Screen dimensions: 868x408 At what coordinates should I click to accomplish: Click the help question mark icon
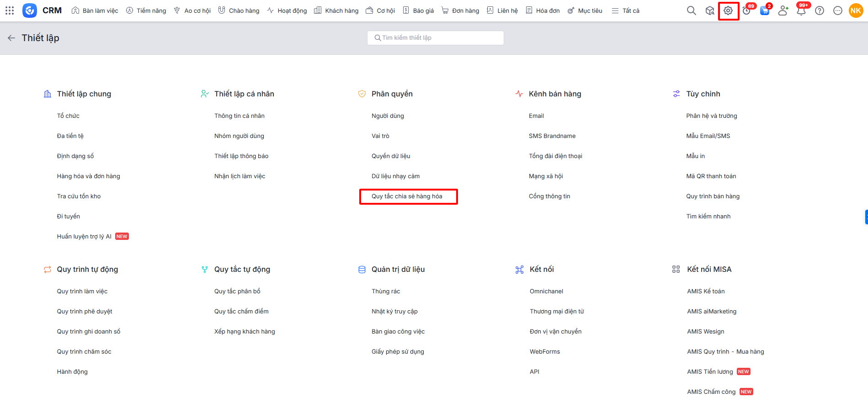coord(820,11)
